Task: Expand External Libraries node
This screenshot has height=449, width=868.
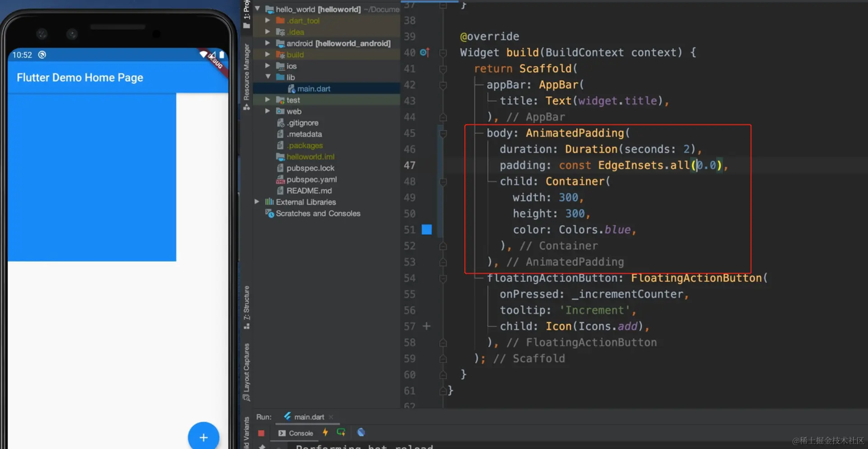Action: click(257, 202)
